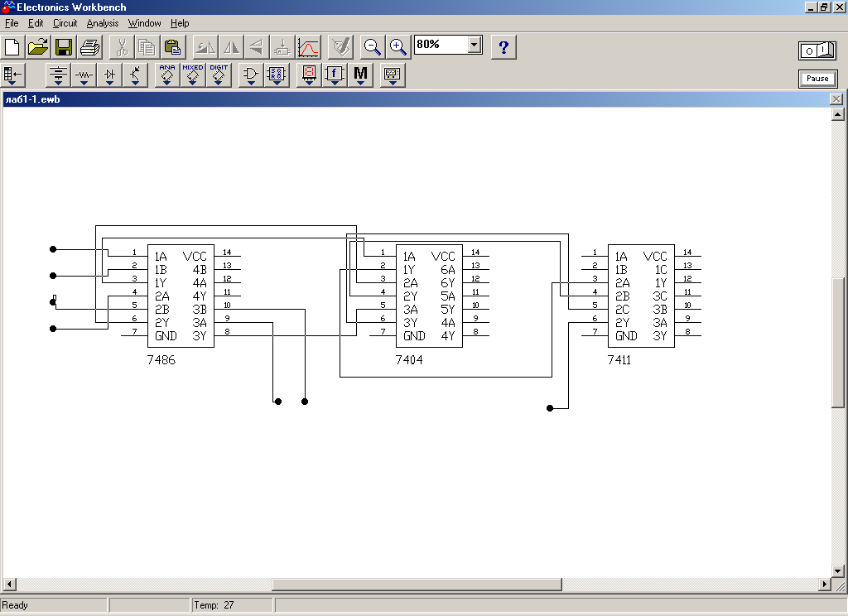Open Instruments parts bin
The image size is (848, 616).
pyautogui.click(x=393, y=75)
